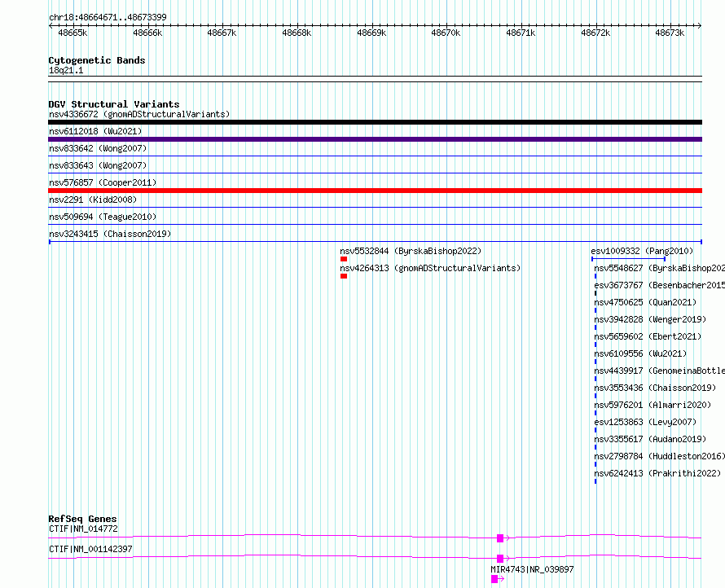Select variant label nsv3355617 (Audano2019)
Screen dimensions: 725x588
click(x=650, y=439)
